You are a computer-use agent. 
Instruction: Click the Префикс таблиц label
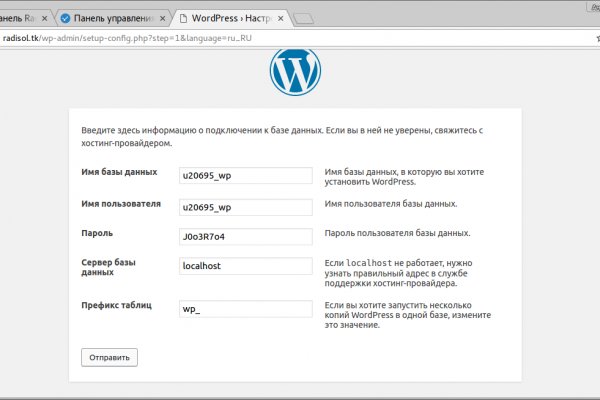click(x=116, y=305)
